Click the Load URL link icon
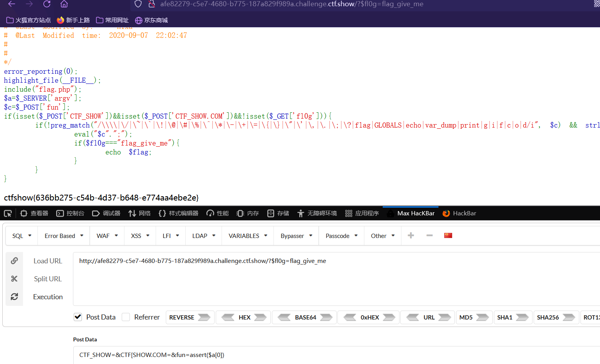This screenshot has height=364, width=600. (14, 261)
